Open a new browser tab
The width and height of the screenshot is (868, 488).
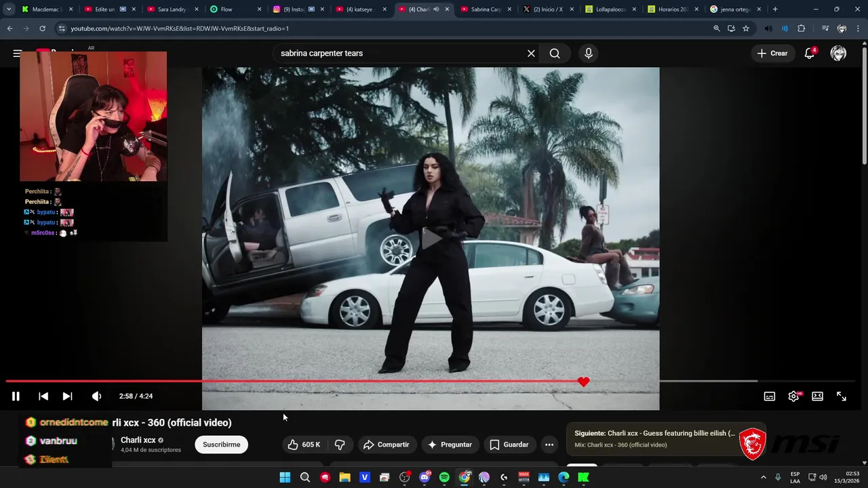pos(775,9)
